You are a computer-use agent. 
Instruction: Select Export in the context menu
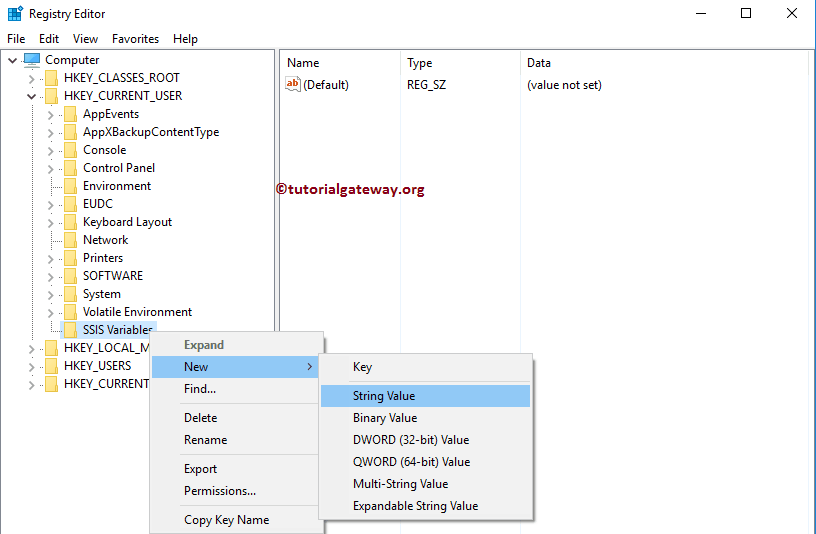[235, 469]
